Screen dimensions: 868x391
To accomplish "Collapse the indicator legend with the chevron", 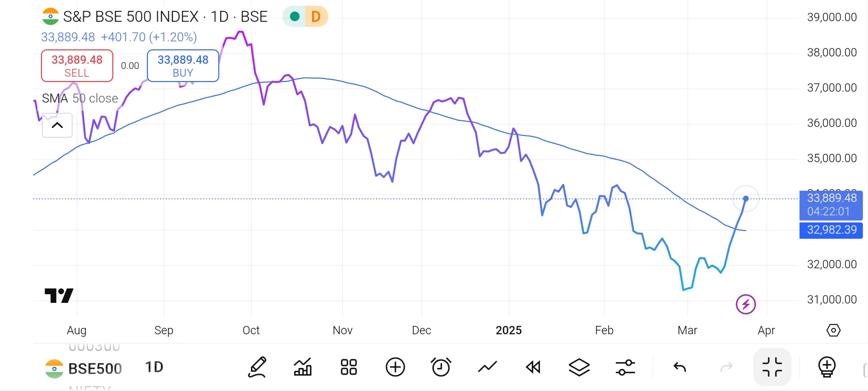I will [57, 125].
